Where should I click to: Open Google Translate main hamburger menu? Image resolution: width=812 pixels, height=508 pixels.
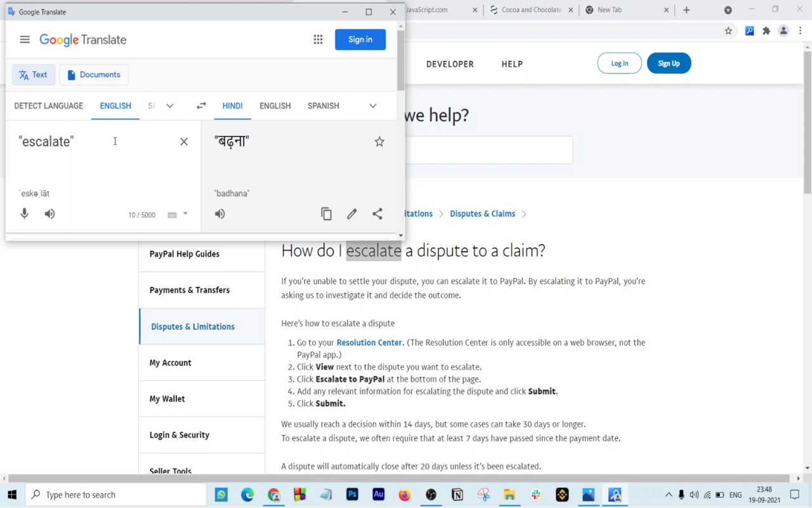[x=25, y=39]
